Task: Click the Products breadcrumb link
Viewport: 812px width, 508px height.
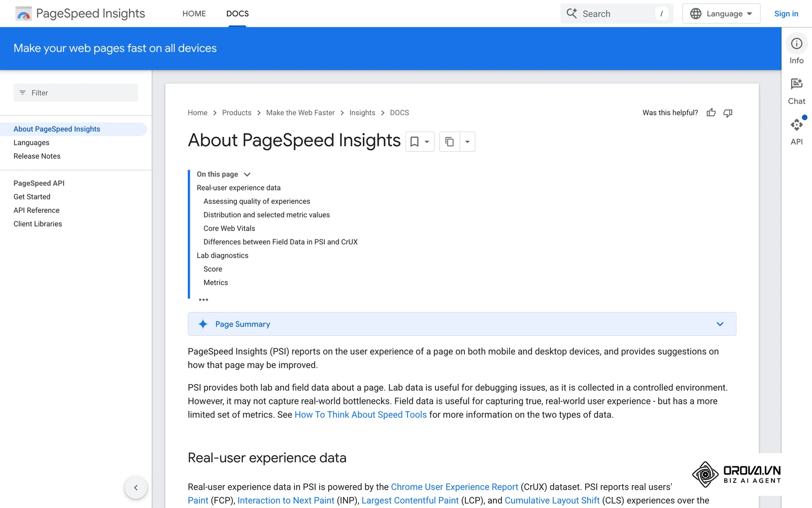Action: coord(236,113)
